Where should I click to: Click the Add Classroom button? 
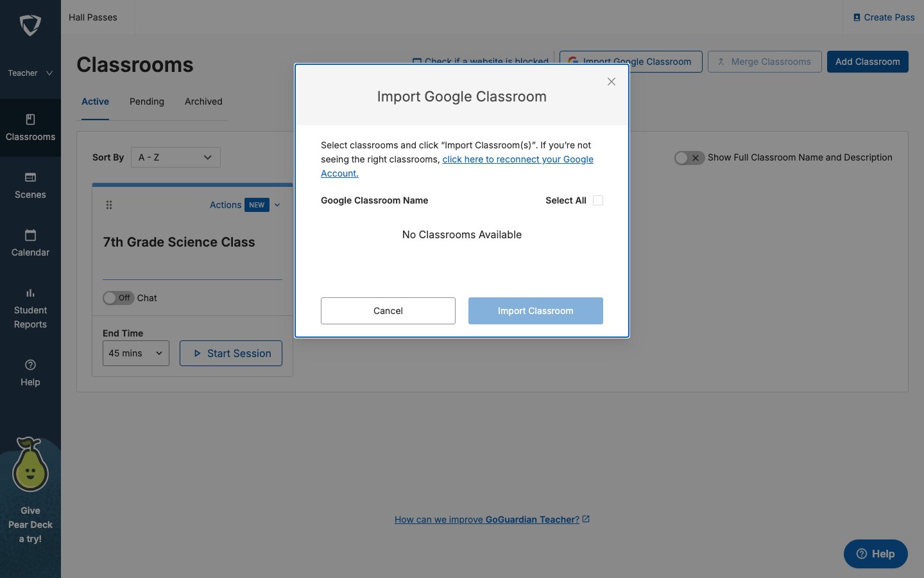(x=868, y=62)
